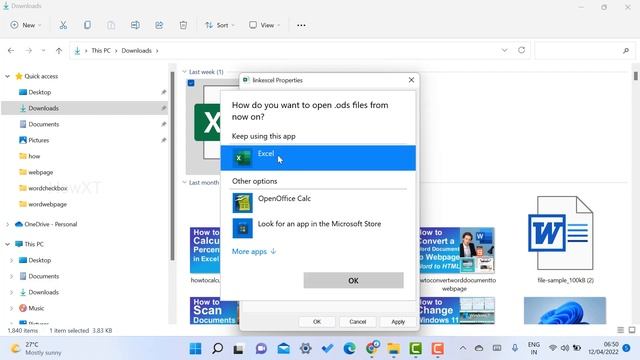Open Task View on the taskbar
Screen dimensions: 640x360
click(239, 349)
